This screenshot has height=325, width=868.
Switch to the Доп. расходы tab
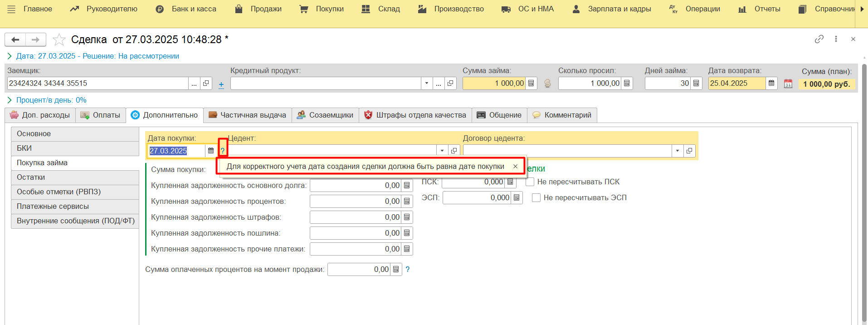click(40, 115)
